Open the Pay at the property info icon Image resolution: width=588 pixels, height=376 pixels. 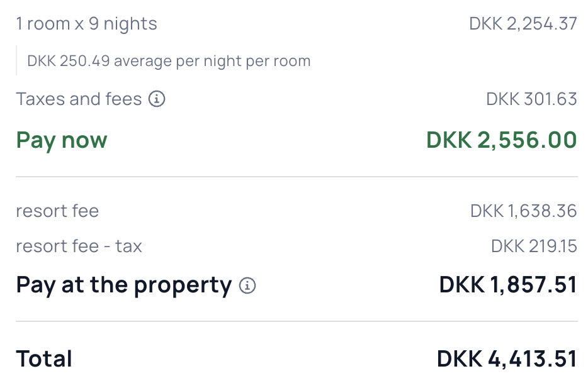247,286
